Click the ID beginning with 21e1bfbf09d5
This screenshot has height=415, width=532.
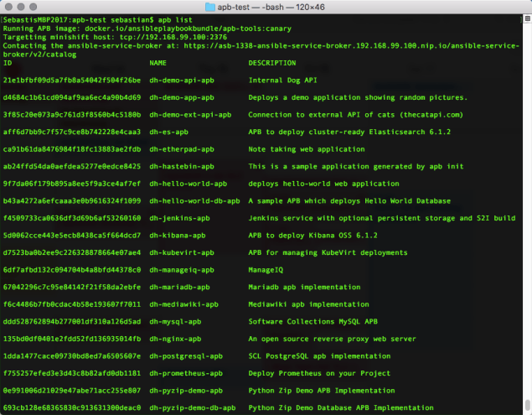(72, 80)
